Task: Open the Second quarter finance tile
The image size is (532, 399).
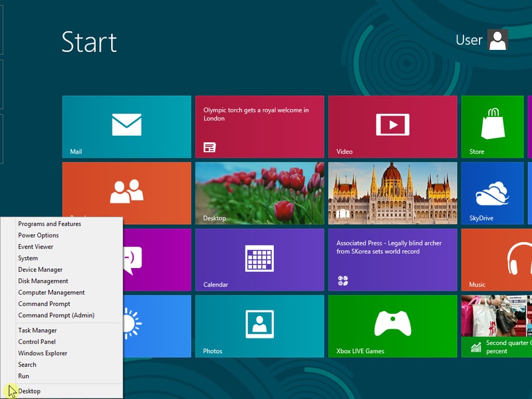Action: pyautogui.click(x=497, y=326)
